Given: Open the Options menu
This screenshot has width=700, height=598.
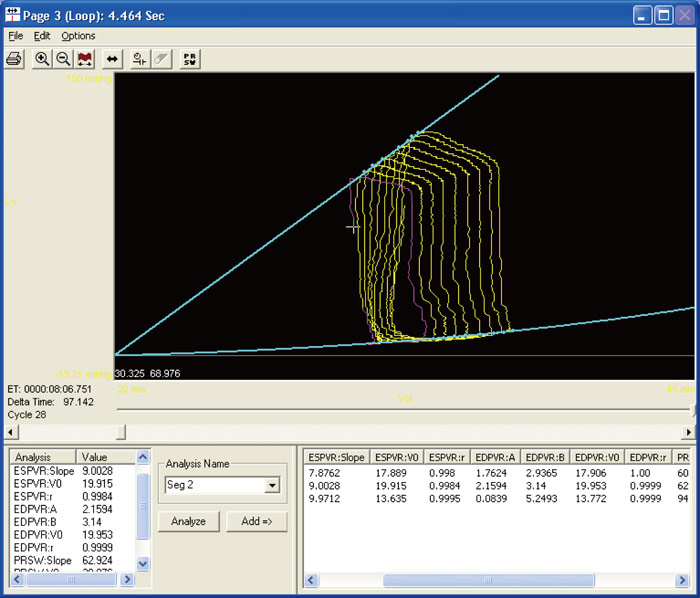Looking at the screenshot, I should 78,36.
